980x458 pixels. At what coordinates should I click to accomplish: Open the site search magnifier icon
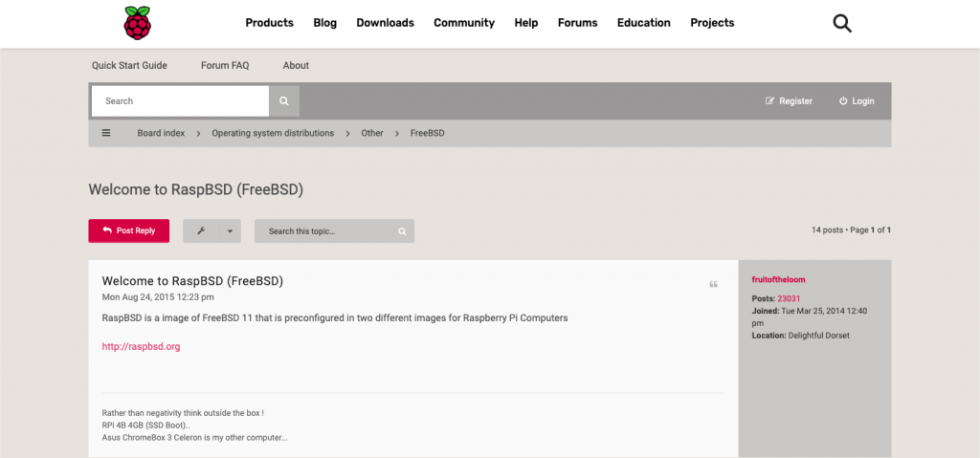pyautogui.click(x=842, y=23)
